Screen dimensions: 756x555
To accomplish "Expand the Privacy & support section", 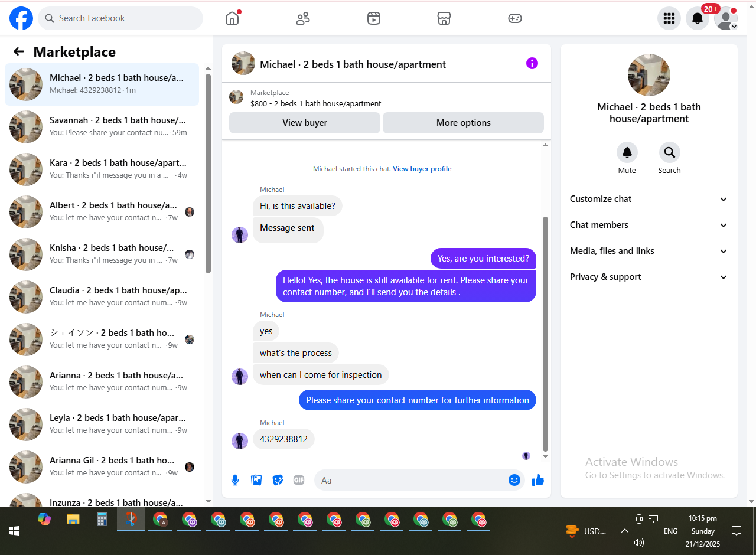I will [649, 277].
